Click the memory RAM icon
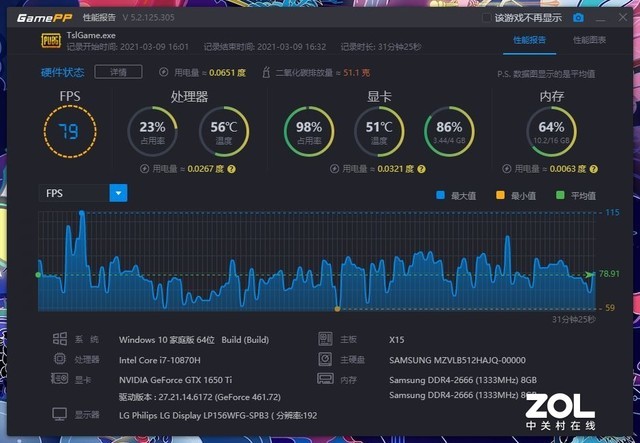Screen dimensions: 640x443 [325, 378]
